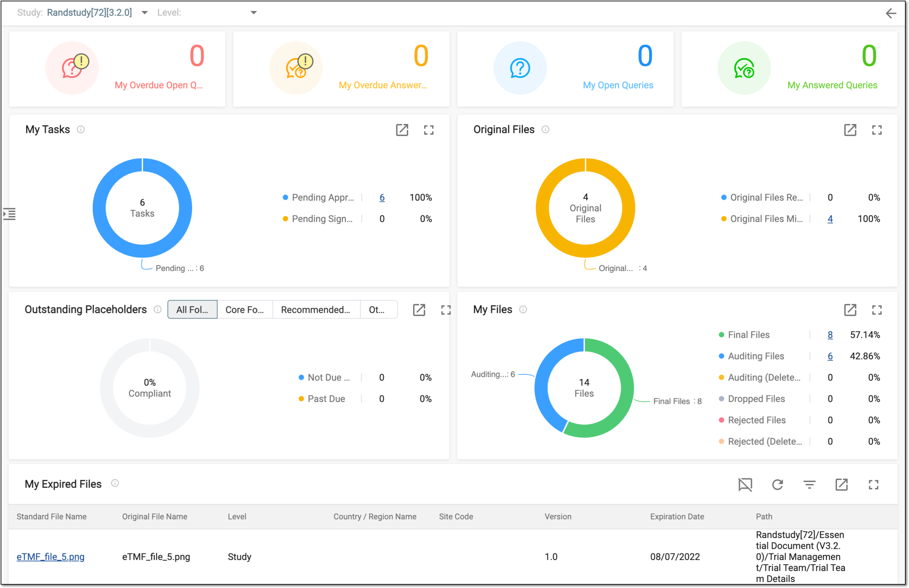Open filter for My Expired Files
The width and height of the screenshot is (909, 588).
[x=809, y=484]
